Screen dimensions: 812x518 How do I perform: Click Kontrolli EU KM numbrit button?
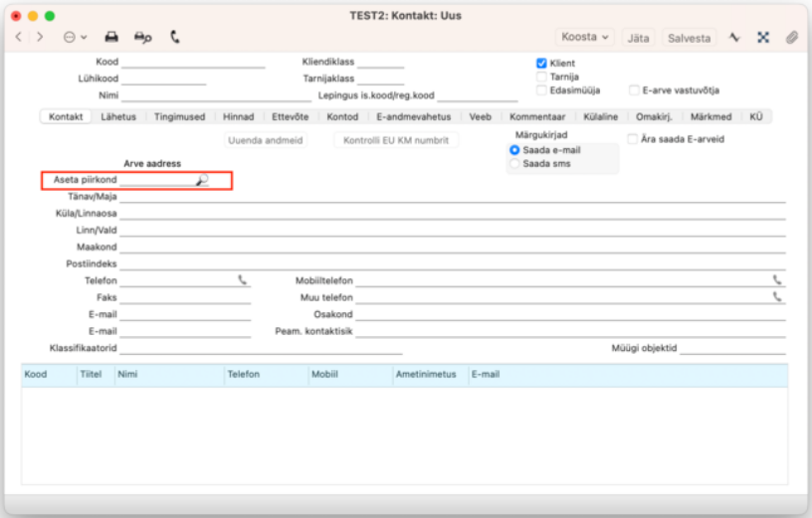(x=396, y=140)
